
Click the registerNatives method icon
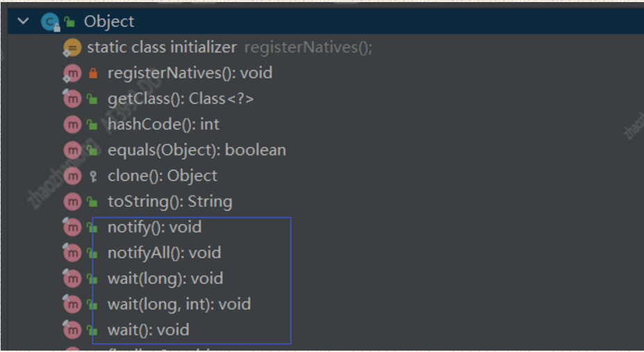click(x=72, y=73)
